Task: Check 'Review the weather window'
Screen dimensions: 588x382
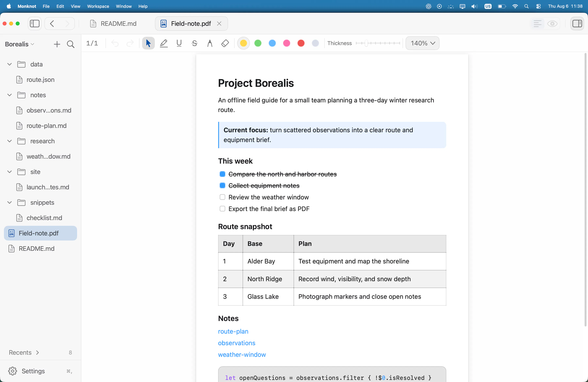Action: click(x=222, y=197)
